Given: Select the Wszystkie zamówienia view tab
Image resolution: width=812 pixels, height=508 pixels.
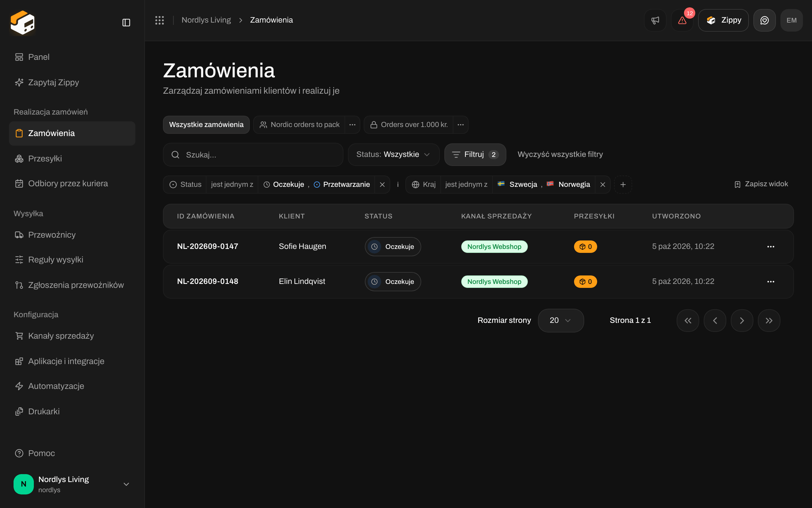Looking at the screenshot, I should click(206, 125).
